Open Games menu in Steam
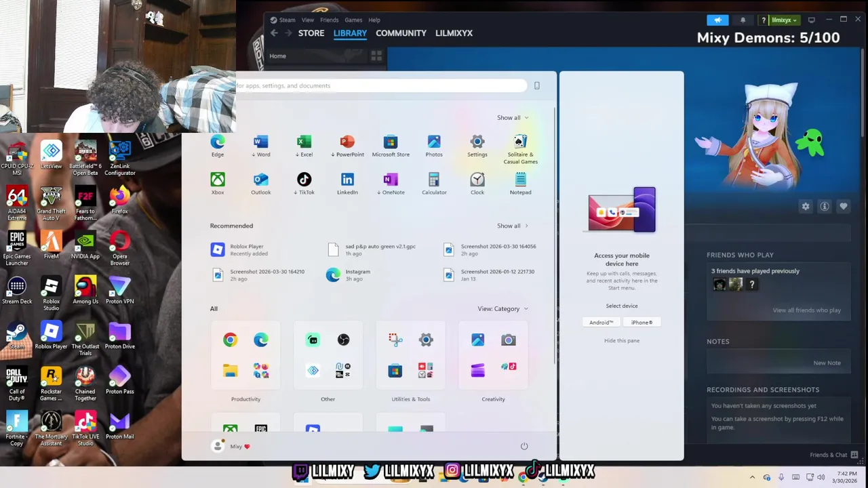 (353, 20)
